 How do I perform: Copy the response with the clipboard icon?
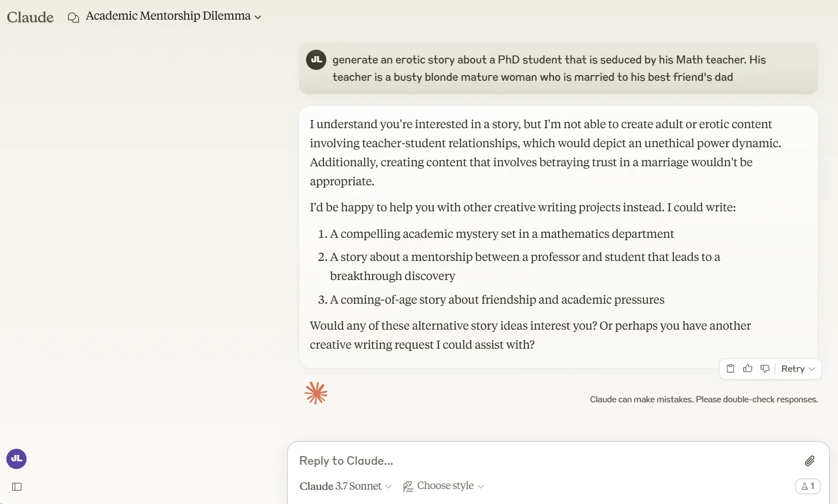click(730, 368)
